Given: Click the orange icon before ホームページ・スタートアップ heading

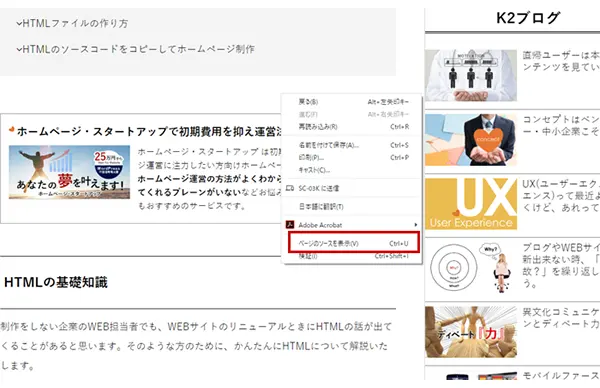Looking at the screenshot, I should tap(12, 129).
